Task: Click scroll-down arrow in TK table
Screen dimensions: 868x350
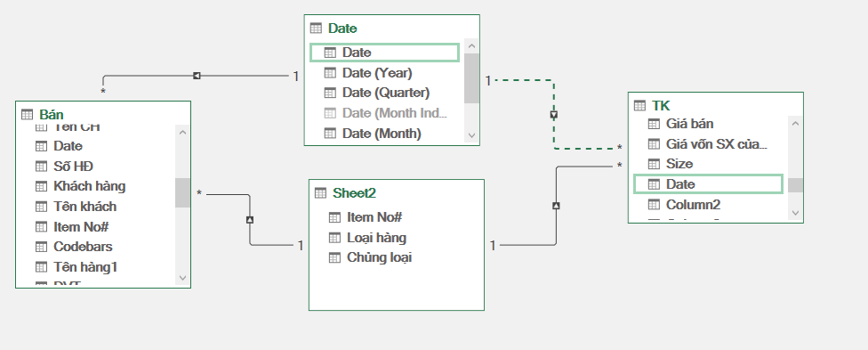Action: (x=795, y=212)
